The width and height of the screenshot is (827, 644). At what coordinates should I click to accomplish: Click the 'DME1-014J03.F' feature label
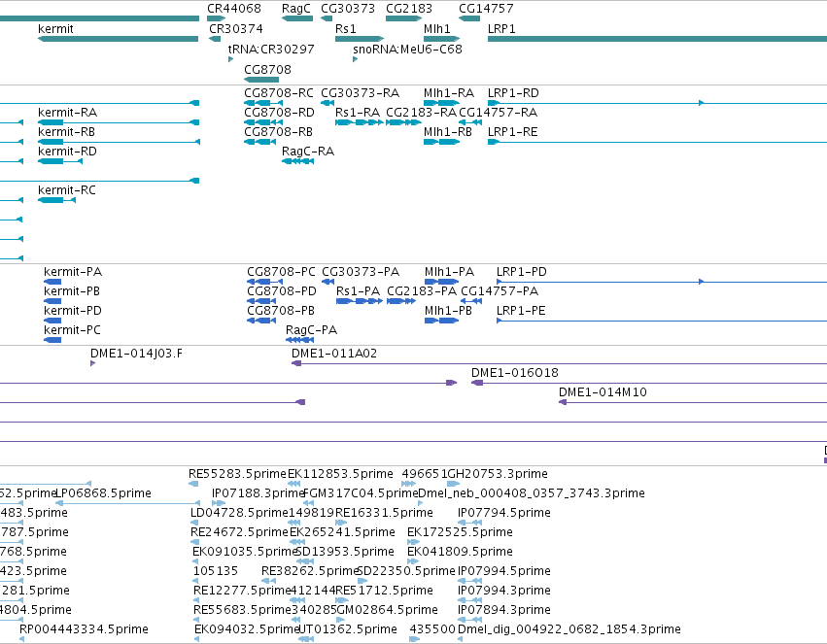[x=137, y=354]
